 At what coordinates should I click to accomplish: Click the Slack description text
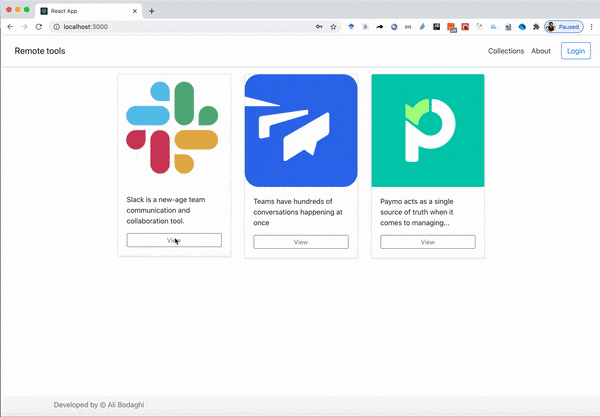[166, 210]
